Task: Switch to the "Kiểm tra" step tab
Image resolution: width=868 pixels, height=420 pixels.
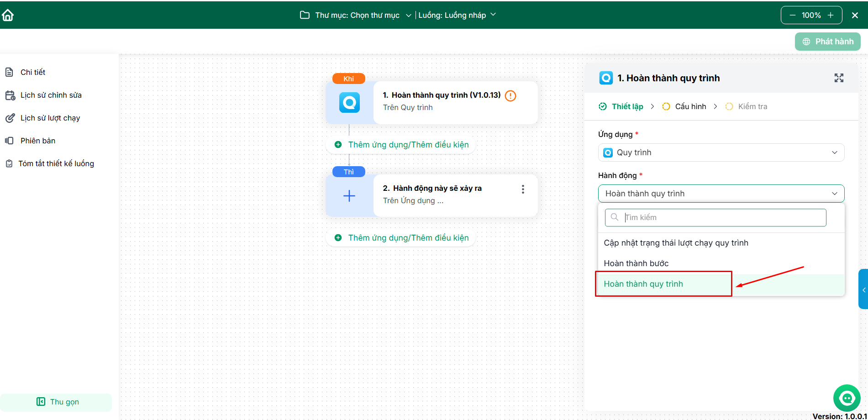Action: click(x=747, y=106)
